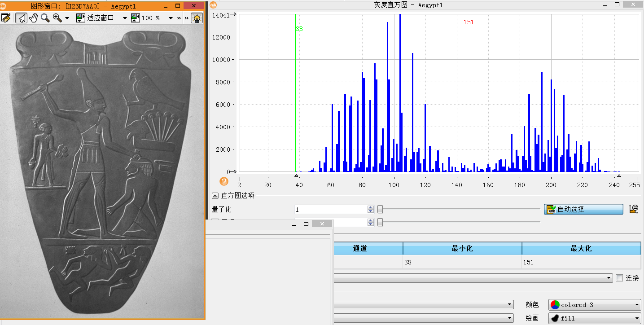Open the 颜色 colored 3 dropdown

(595, 305)
